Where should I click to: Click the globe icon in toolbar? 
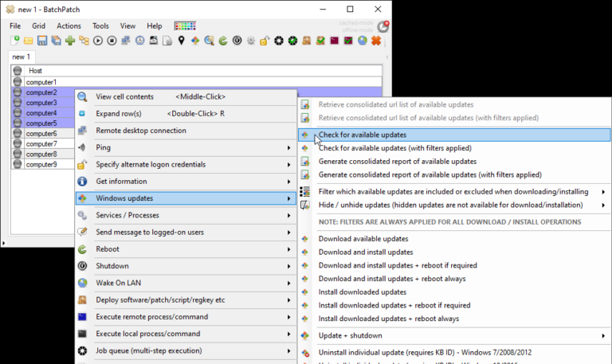pyautogui.click(x=362, y=41)
